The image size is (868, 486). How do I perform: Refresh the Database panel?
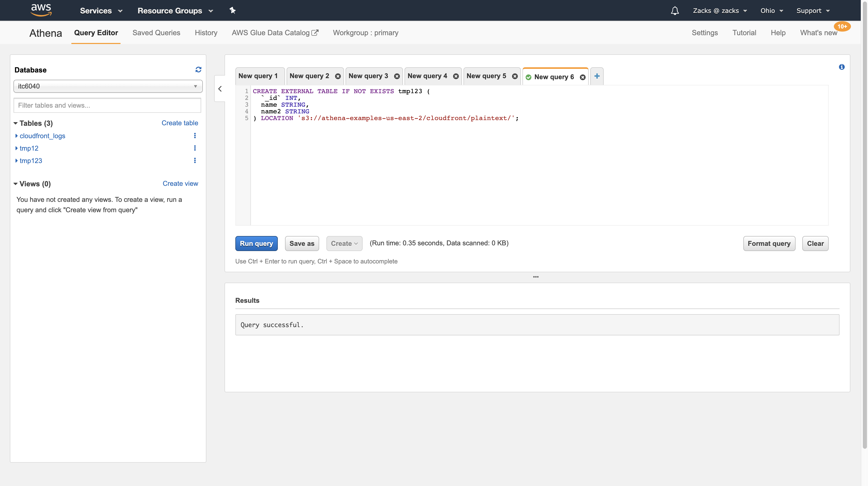(198, 69)
